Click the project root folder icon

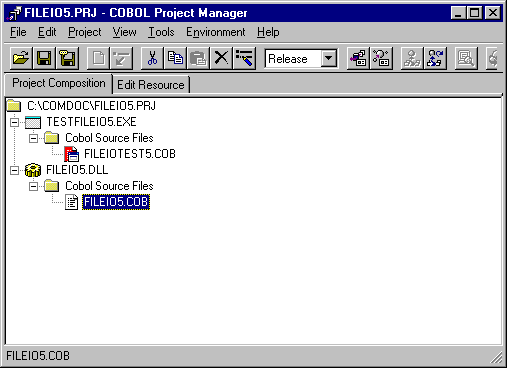[14, 105]
